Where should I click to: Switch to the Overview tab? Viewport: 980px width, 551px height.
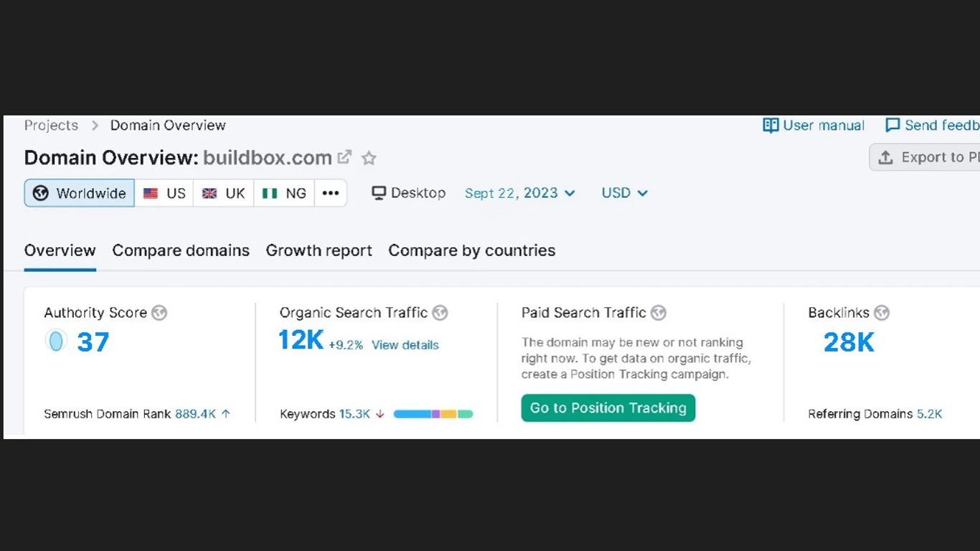pyautogui.click(x=60, y=250)
